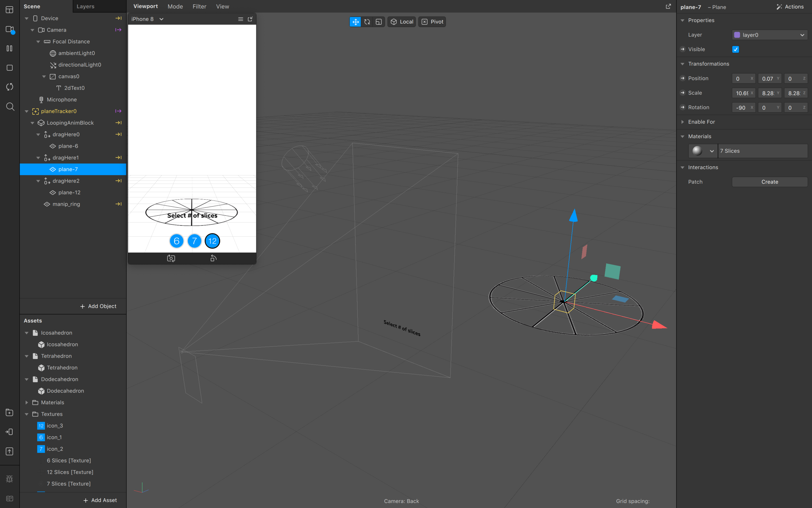Image resolution: width=812 pixels, height=508 pixels.
Task: Toggle the Visible checkbox
Action: 735,49
